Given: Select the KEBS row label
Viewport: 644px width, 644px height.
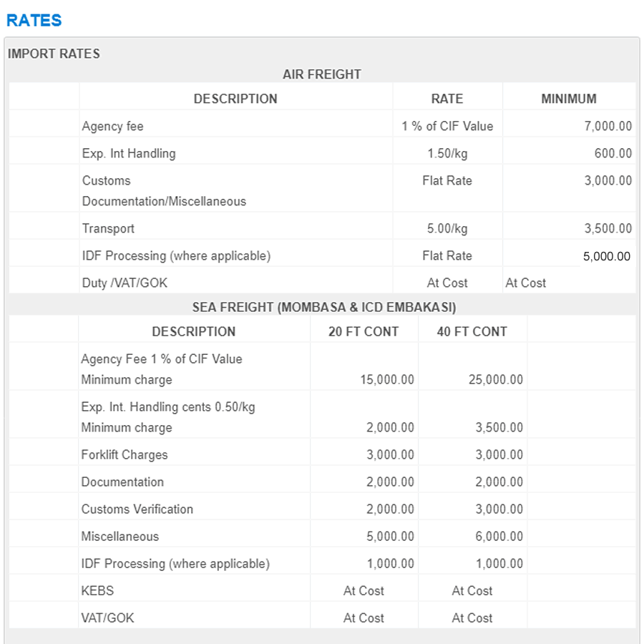Looking at the screenshot, I should coord(97,591).
